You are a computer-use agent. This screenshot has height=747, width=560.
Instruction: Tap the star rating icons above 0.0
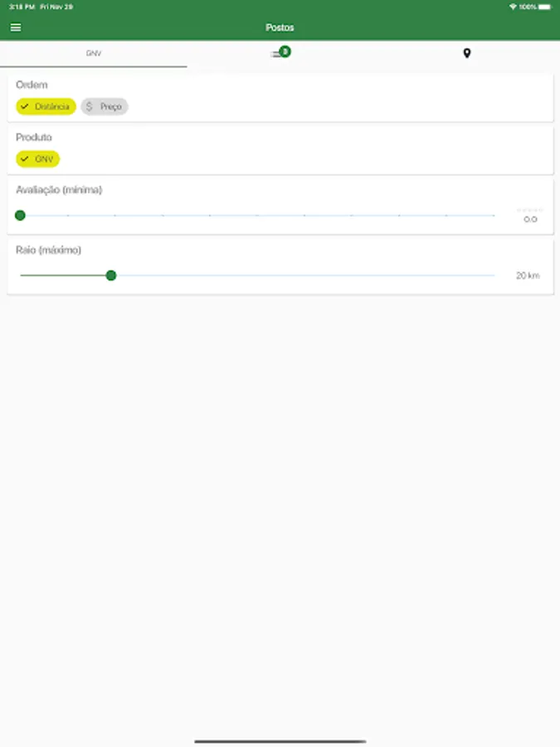click(x=529, y=210)
